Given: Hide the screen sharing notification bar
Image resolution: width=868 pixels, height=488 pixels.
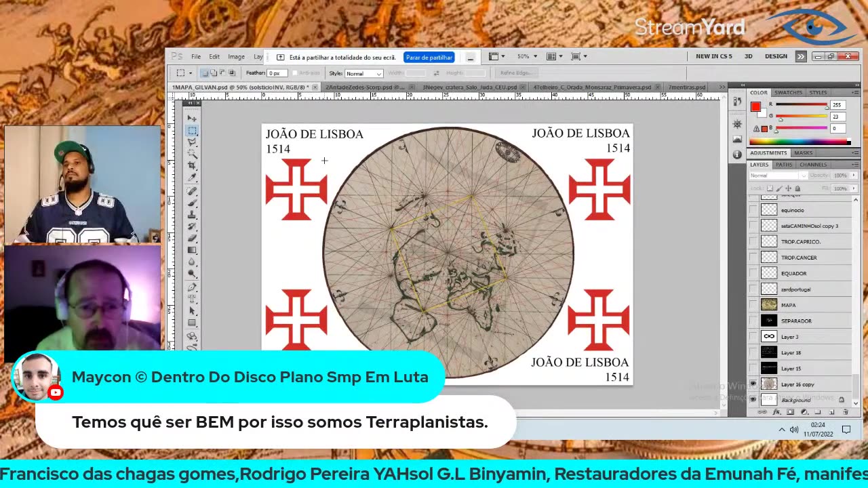Looking at the screenshot, I should coord(470,58).
